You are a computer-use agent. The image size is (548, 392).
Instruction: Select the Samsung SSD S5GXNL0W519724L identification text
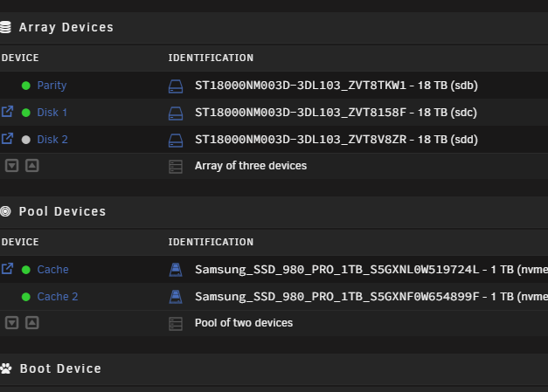coord(371,270)
